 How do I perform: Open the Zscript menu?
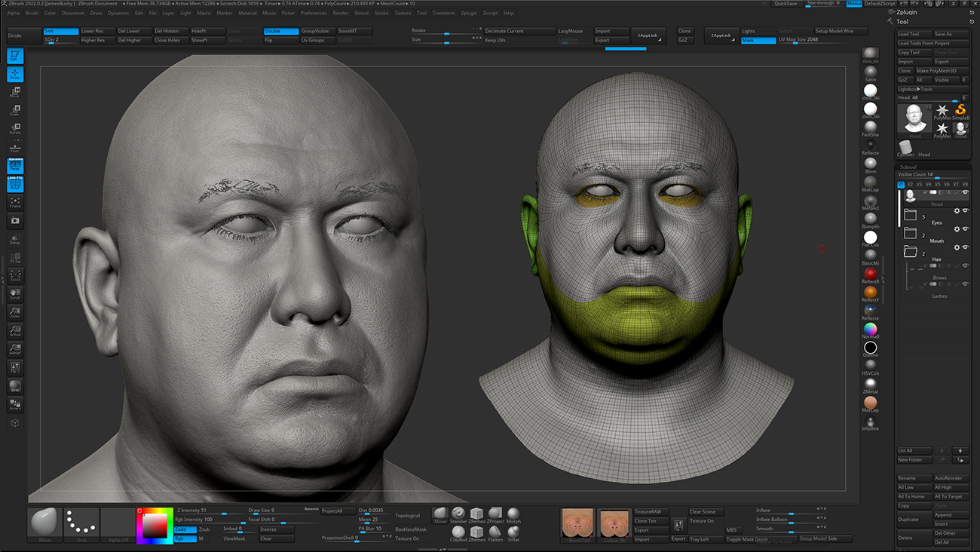tap(491, 13)
